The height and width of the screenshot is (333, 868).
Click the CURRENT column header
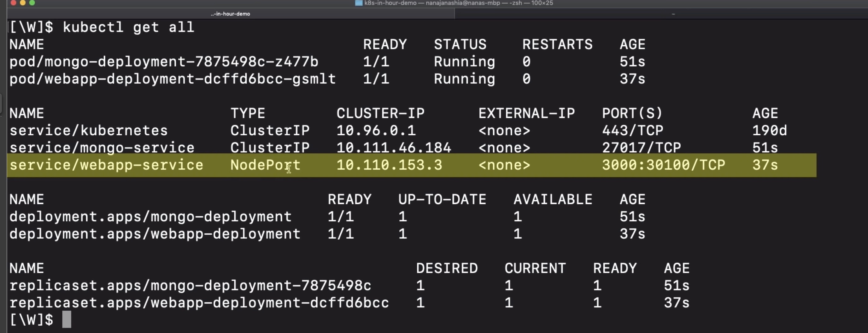(x=535, y=268)
